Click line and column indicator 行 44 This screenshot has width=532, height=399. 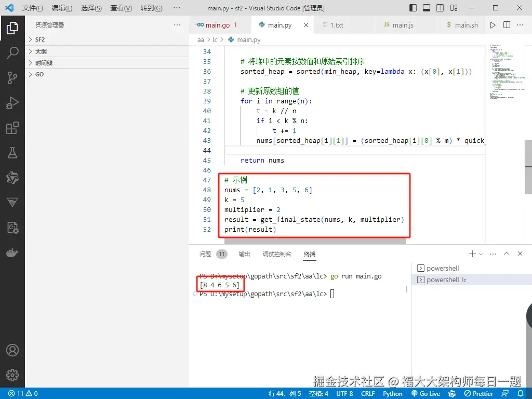[285, 393]
